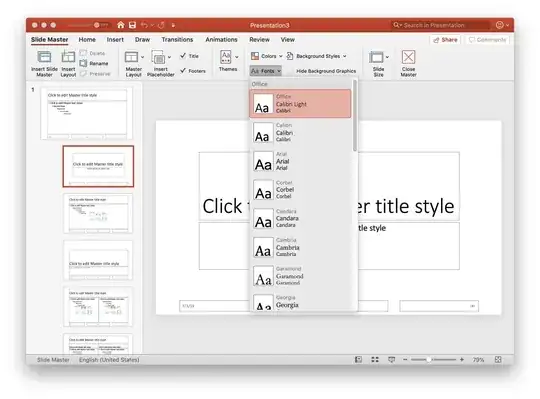Image resolution: width=540 pixels, height=399 pixels.
Task: Click English (United States) language in status bar
Action: 109,360
